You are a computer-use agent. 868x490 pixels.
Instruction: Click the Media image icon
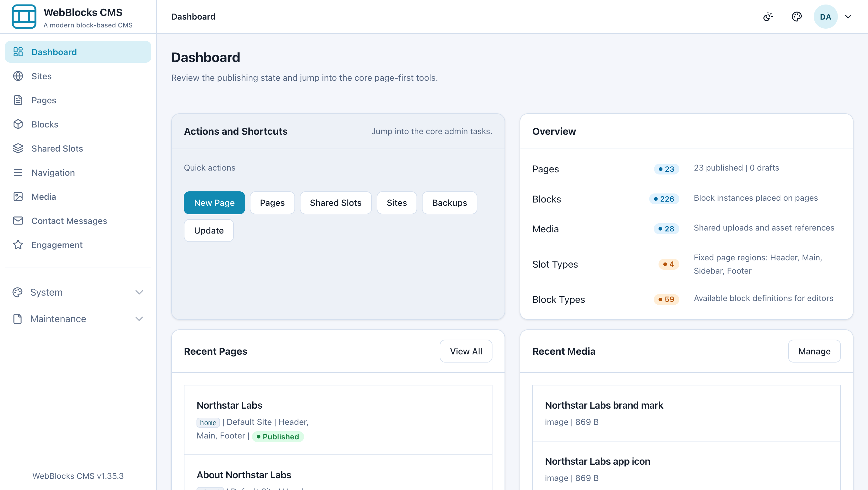(x=18, y=196)
